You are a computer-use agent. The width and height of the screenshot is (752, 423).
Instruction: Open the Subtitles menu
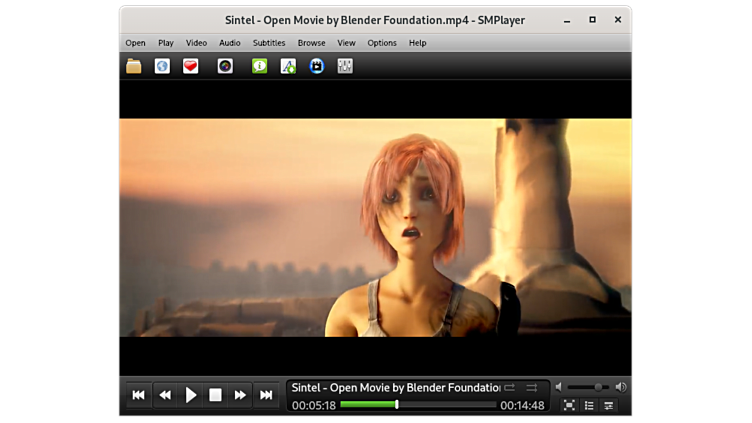269,43
